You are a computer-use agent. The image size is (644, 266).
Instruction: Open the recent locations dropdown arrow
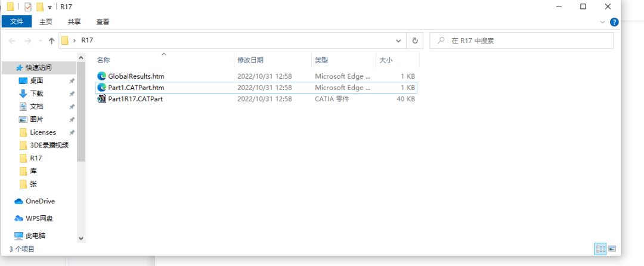click(41, 41)
